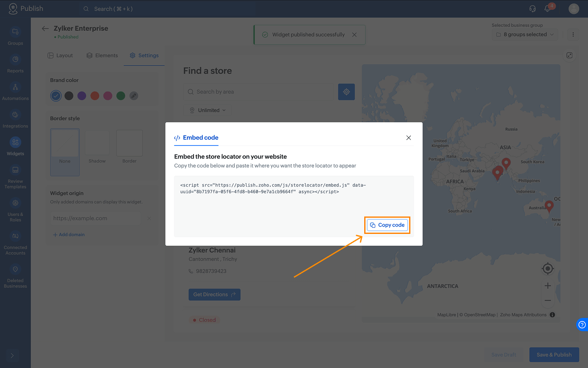Screen dimensions: 588x368
Task: Click the upper map pin over India
Action: (x=506, y=164)
